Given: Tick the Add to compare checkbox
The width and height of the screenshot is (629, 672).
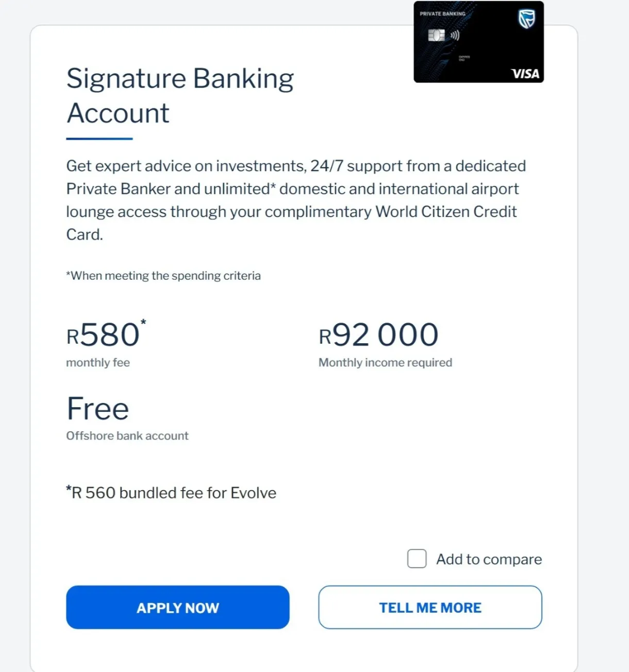Looking at the screenshot, I should 417,559.
